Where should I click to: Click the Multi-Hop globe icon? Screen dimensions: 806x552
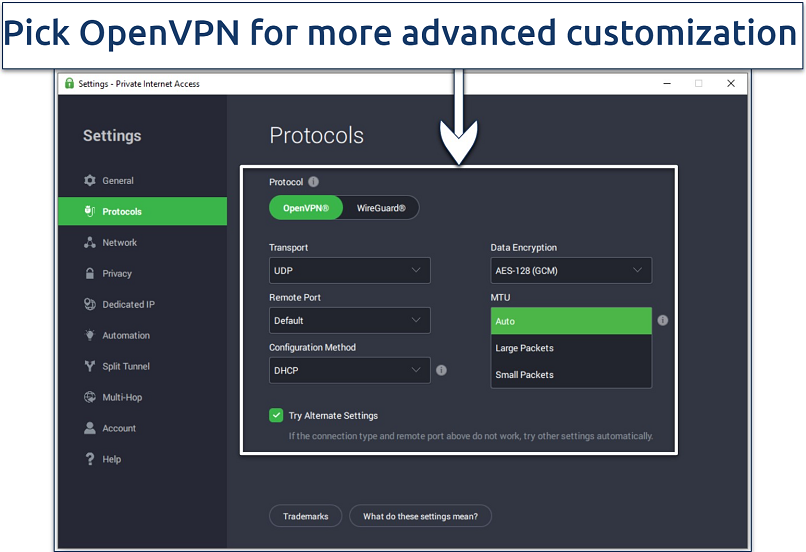click(x=89, y=397)
